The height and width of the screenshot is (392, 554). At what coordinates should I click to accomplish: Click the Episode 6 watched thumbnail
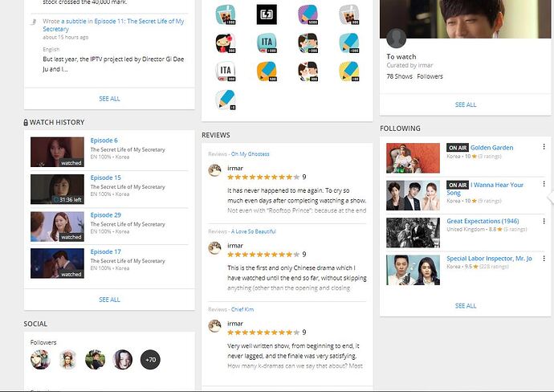57,152
